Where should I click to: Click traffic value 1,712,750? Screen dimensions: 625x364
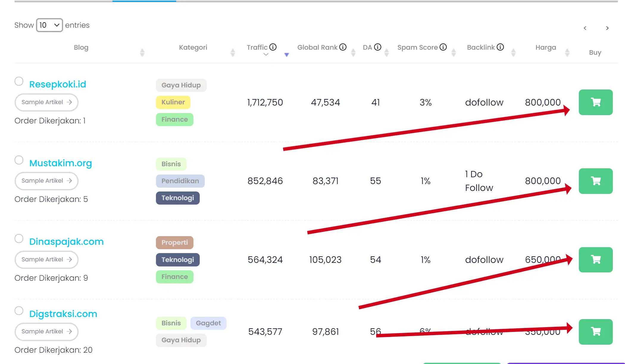265,102
